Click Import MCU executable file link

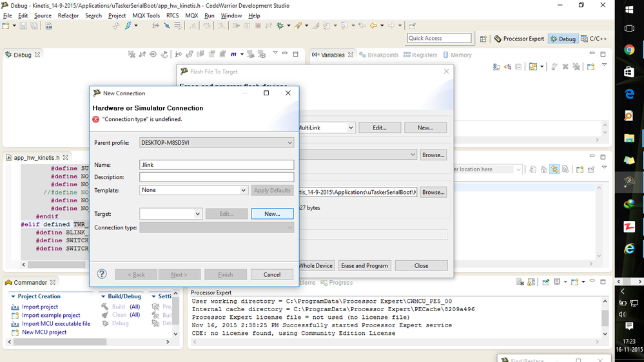[56, 324]
